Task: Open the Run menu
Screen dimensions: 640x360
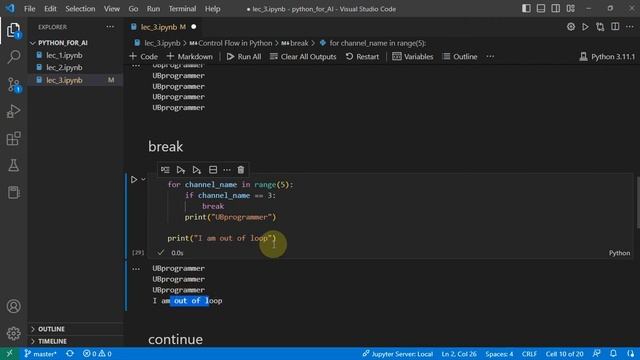Action: (x=153, y=9)
